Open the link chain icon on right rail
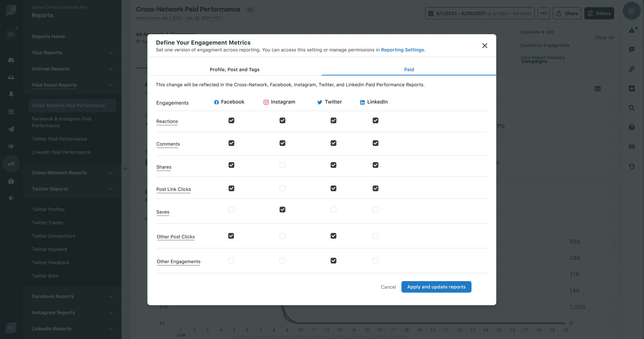644x339 pixels. (632, 69)
